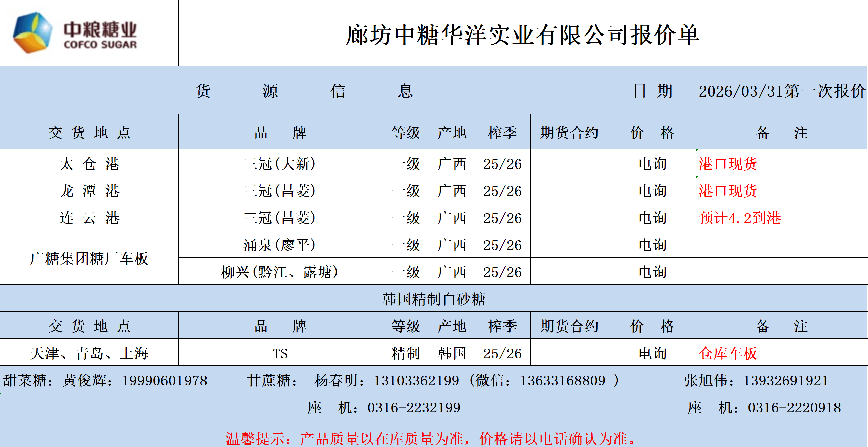Select the 广糖集团糖厂车板 merged cell
The image size is (868, 447).
click(89, 258)
